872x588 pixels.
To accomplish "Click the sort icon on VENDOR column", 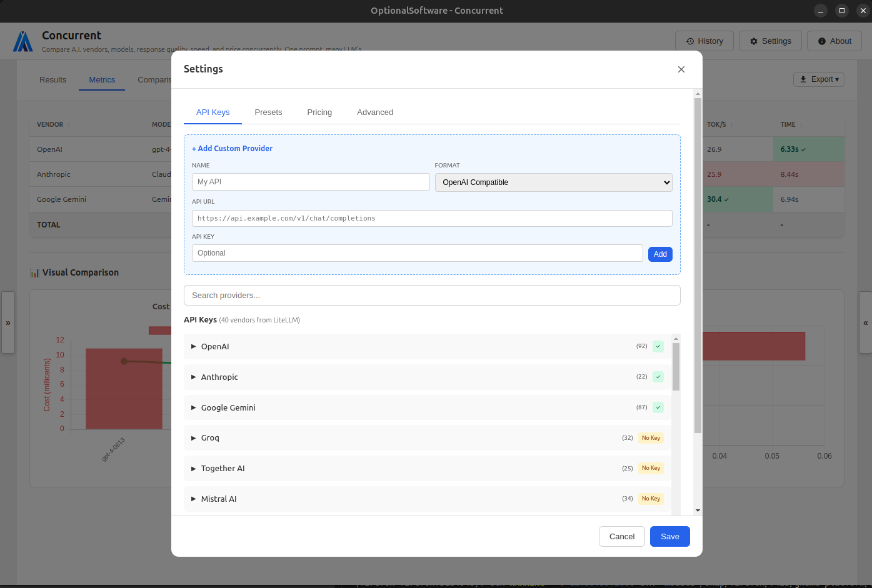I will [x=68, y=124].
